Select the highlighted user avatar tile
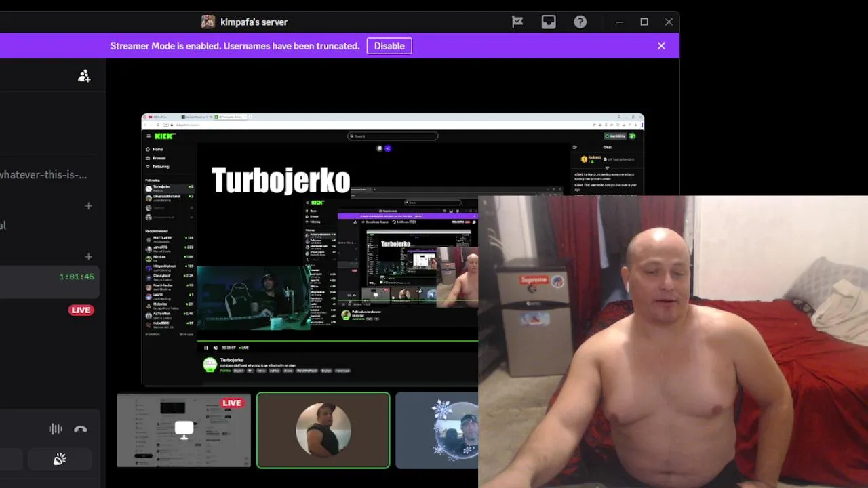This screenshot has width=868, height=488. click(x=323, y=430)
